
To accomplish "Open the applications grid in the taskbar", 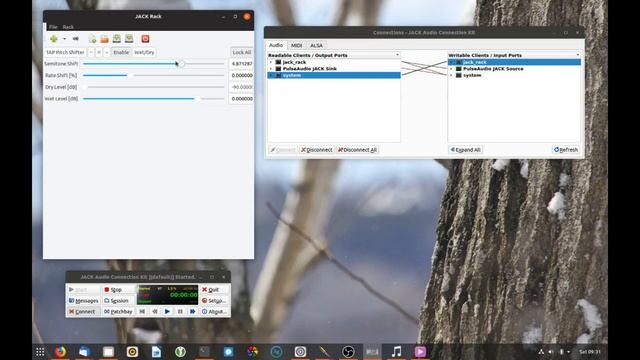I will pos(40,352).
